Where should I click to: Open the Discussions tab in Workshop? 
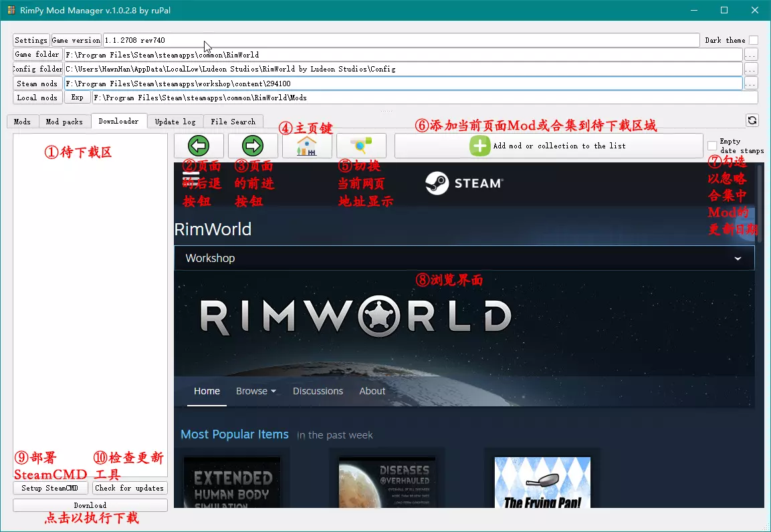click(x=318, y=391)
